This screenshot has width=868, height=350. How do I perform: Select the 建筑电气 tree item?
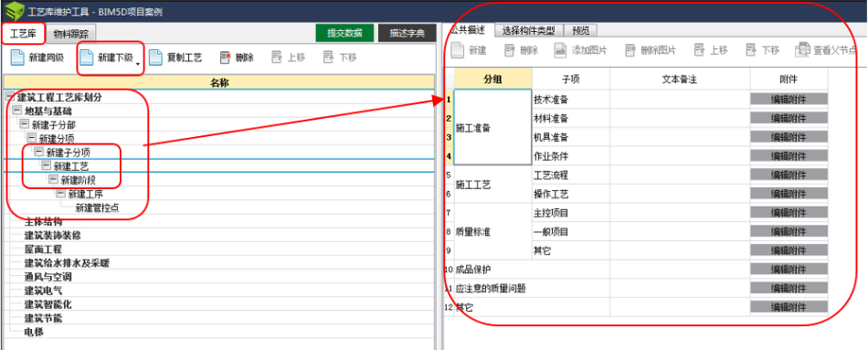tap(43, 291)
